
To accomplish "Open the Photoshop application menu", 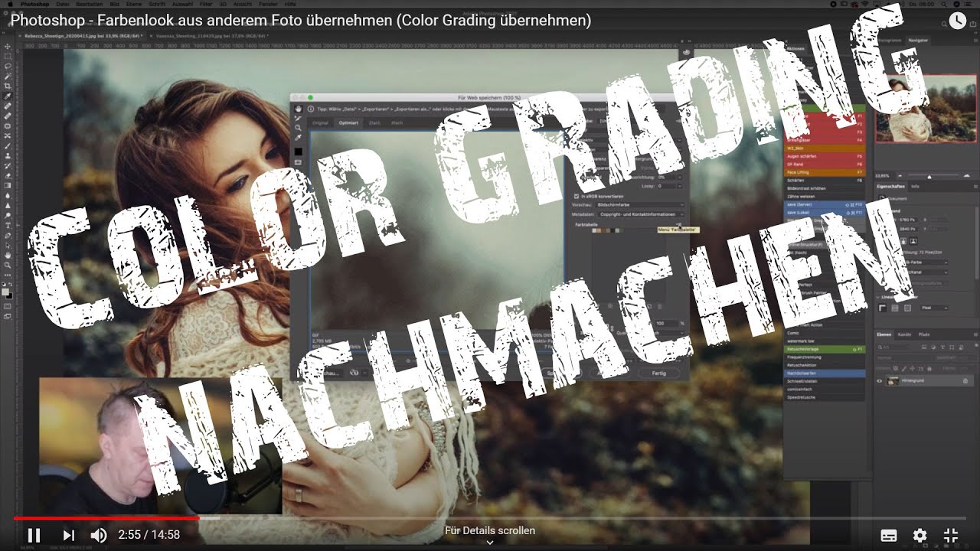I will click(34, 4).
